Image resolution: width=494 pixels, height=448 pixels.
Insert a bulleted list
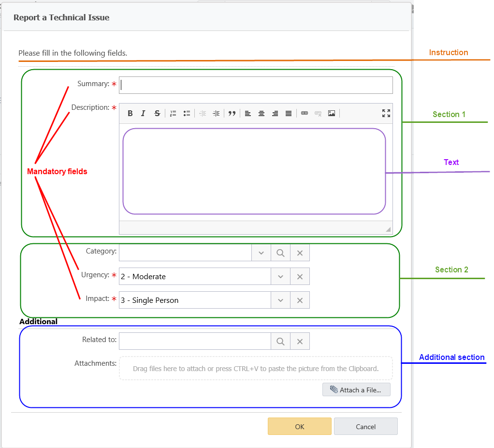(x=187, y=113)
